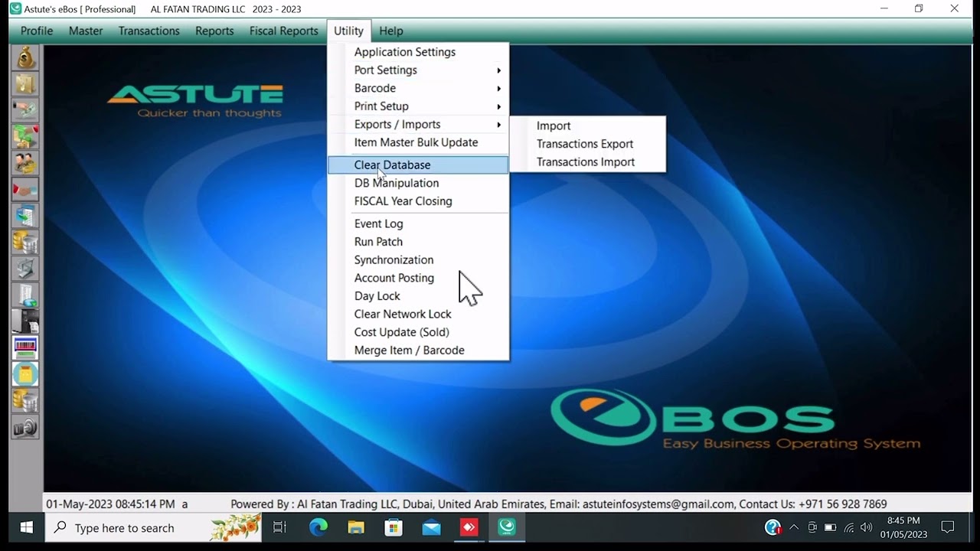Click coins-database icon above the weighing scale
Viewport: 980px width, 551px height.
tap(25, 242)
